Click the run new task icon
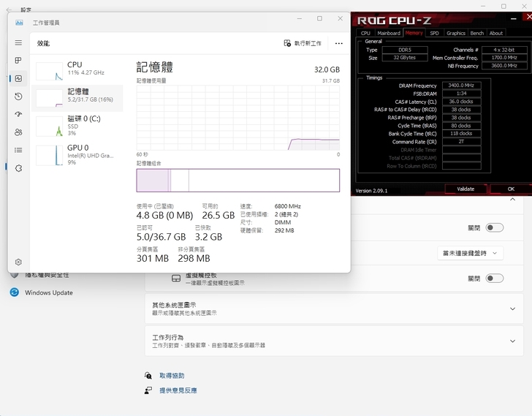532x416 pixels. 287,43
